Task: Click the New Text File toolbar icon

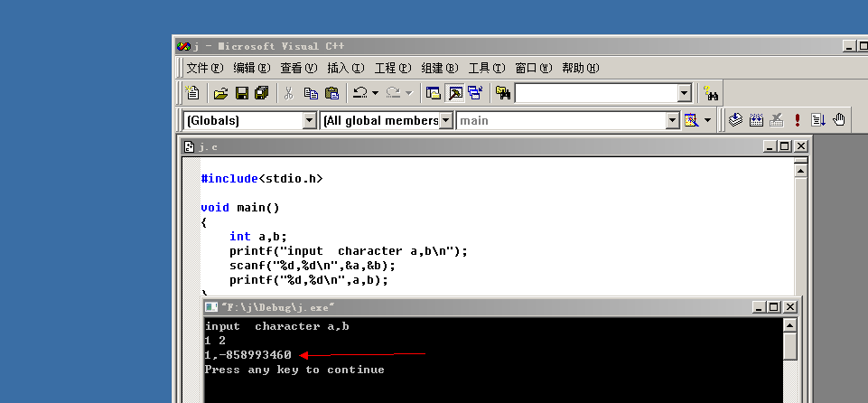Action: click(x=192, y=92)
